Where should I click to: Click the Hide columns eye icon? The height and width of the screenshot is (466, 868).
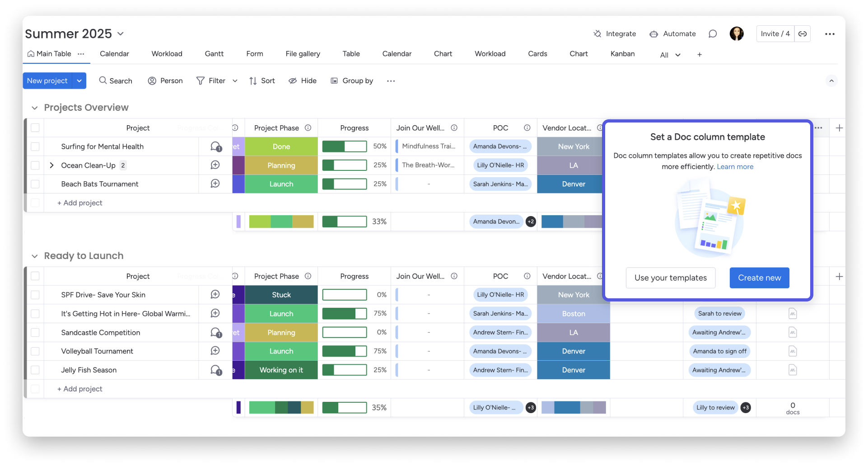coord(293,81)
